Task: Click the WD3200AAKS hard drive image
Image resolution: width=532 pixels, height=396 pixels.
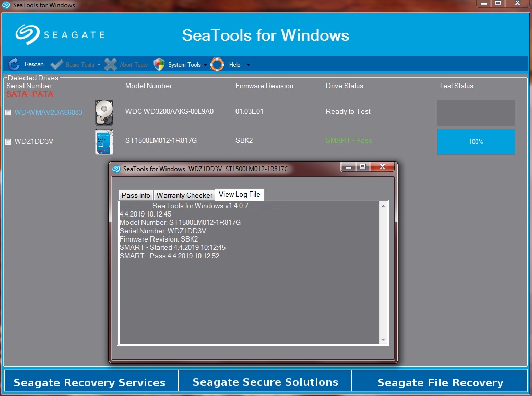Action: pos(104,112)
